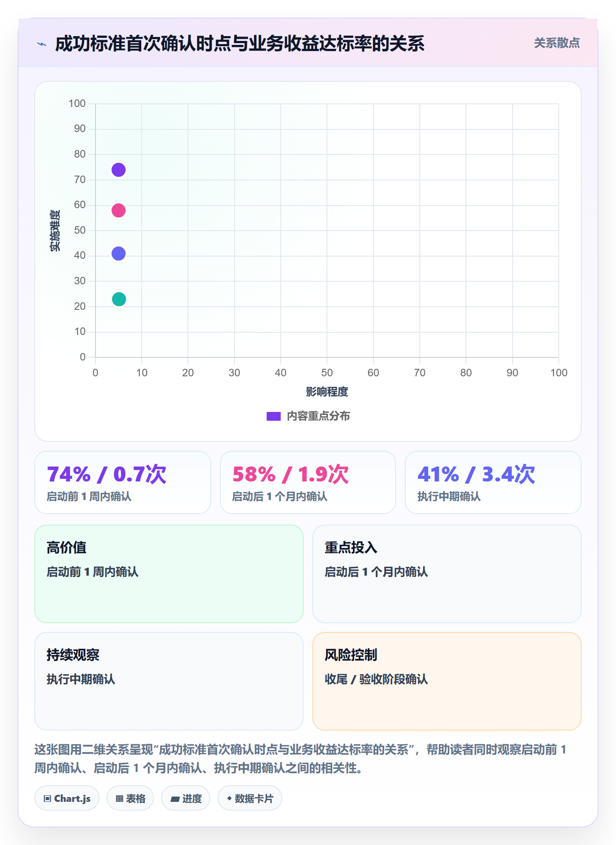Viewport: 616px width, 845px height.
Task: Open the 74% / 0.7次 data card
Action: click(123, 482)
